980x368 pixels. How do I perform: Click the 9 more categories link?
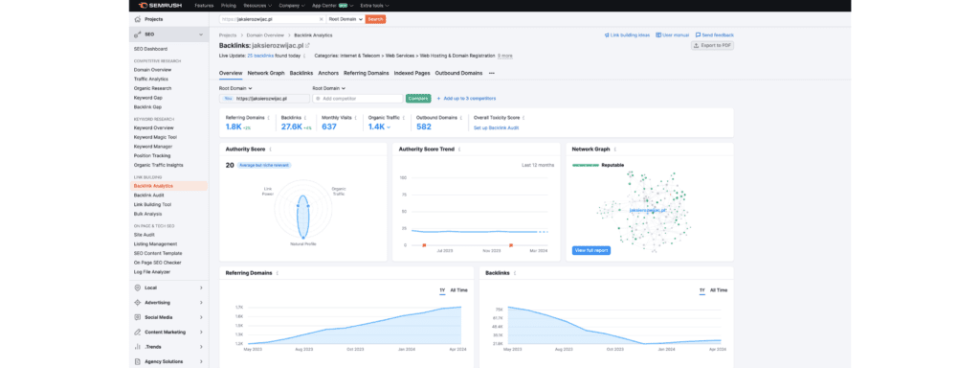point(505,56)
